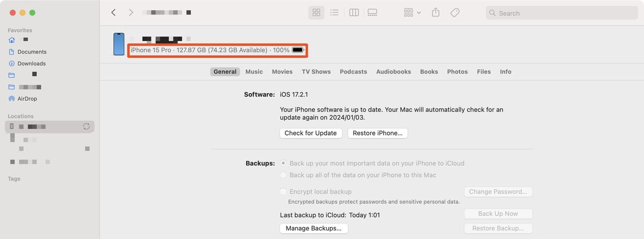Click the sync icon next to device

(x=86, y=126)
